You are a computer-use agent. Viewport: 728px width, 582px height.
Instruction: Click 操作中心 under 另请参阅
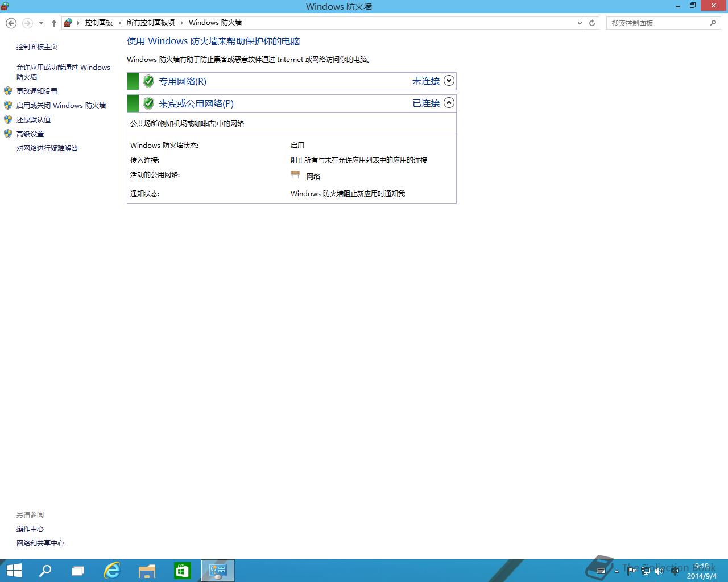point(30,529)
